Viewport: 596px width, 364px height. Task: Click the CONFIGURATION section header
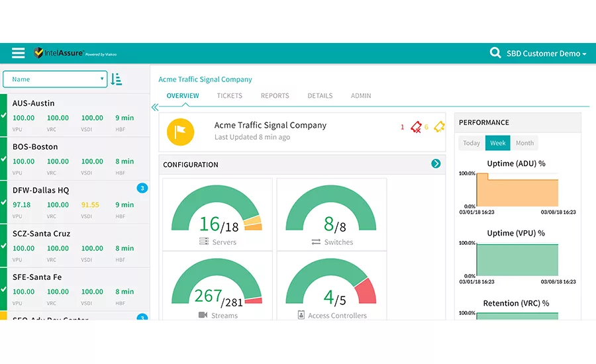coord(302,165)
